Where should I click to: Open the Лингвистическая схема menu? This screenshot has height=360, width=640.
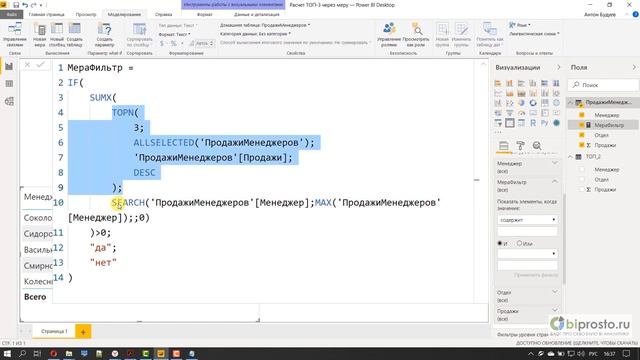point(534,34)
